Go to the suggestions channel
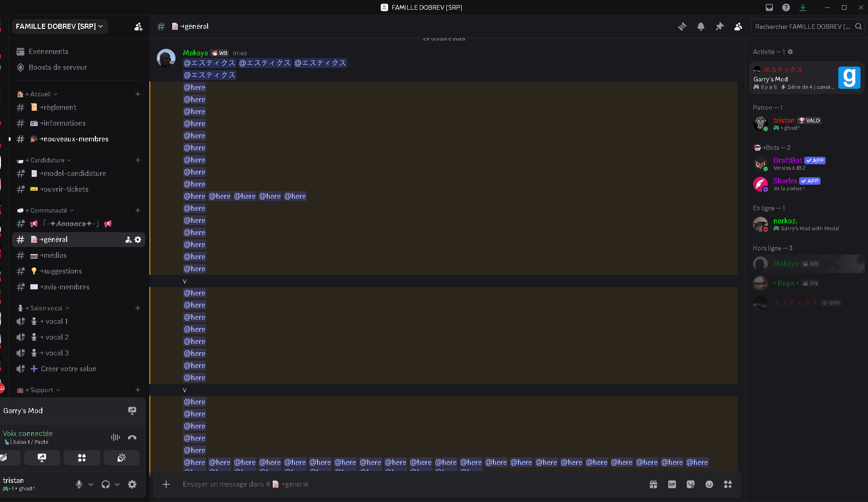 click(79, 271)
